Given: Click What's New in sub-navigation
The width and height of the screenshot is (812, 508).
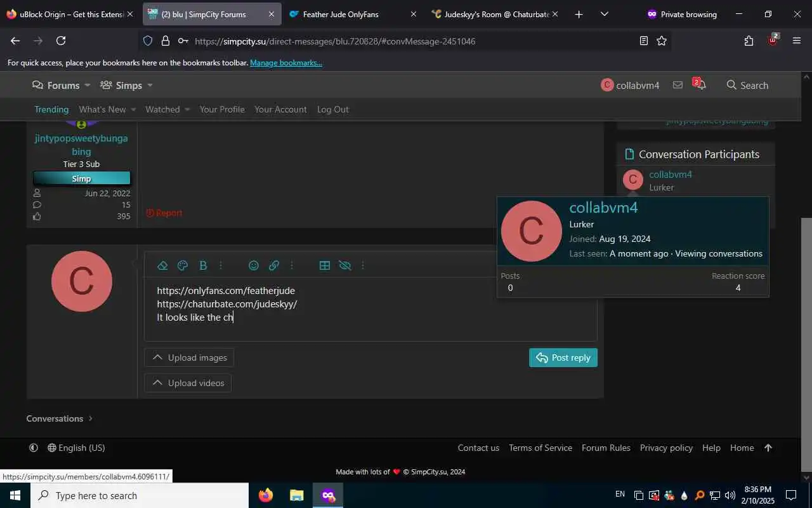Looking at the screenshot, I should (x=102, y=109).
